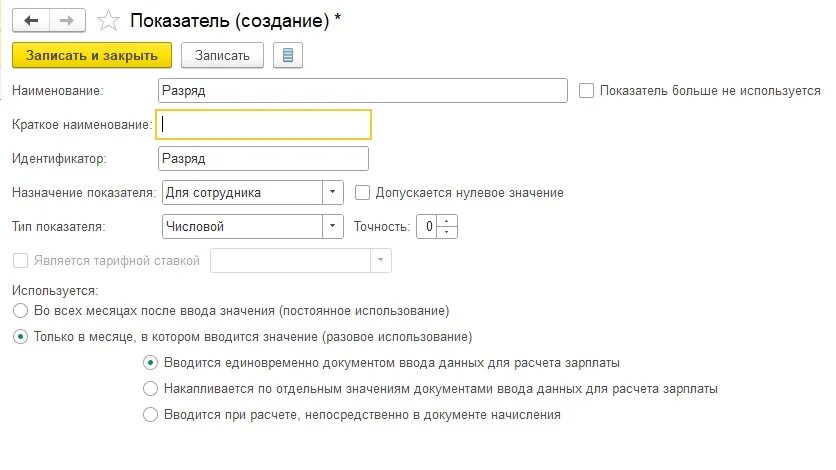Image resolution: width=836 pixels, height=470 pixels.
Task: Choose 'Накапливается по отдельным значениям' option
Action: [x=151, y=388]
